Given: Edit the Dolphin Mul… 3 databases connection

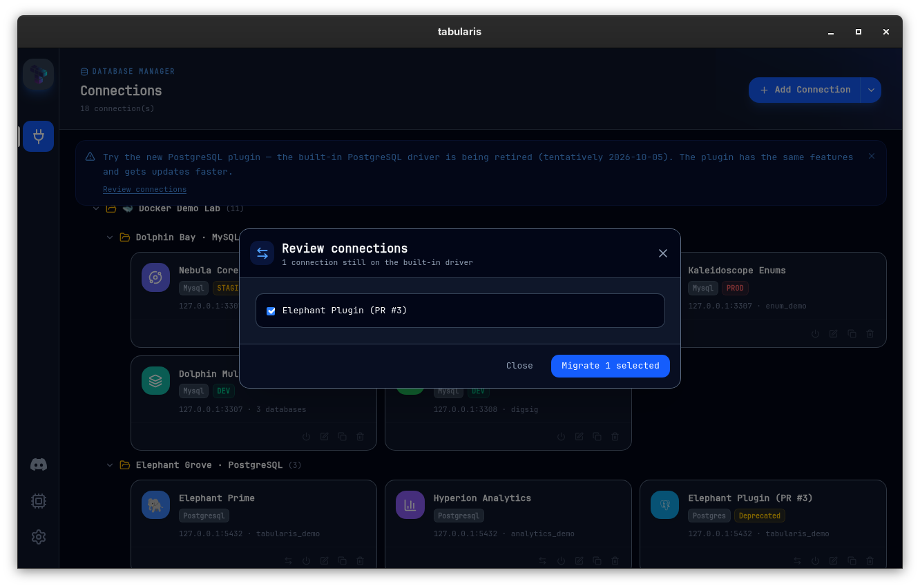Looking at the screenshot, I should (325, 437).
